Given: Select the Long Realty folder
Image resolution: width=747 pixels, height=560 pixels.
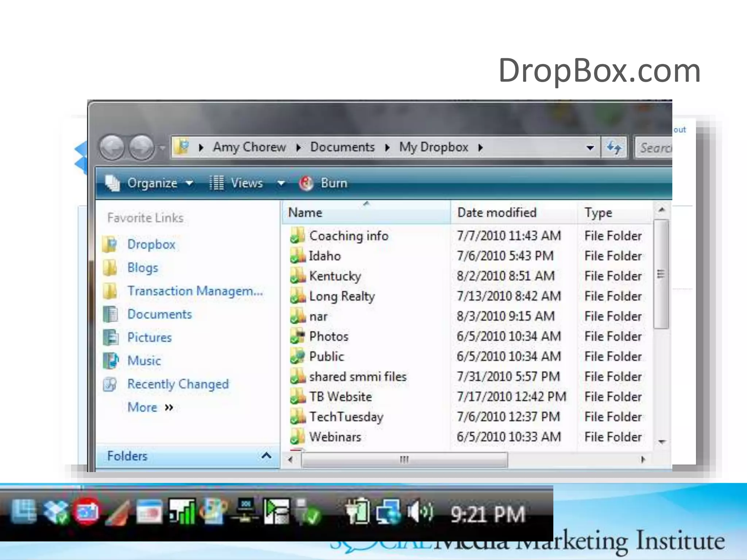Looking at the screenshot, I should click(x=342, y=296).
